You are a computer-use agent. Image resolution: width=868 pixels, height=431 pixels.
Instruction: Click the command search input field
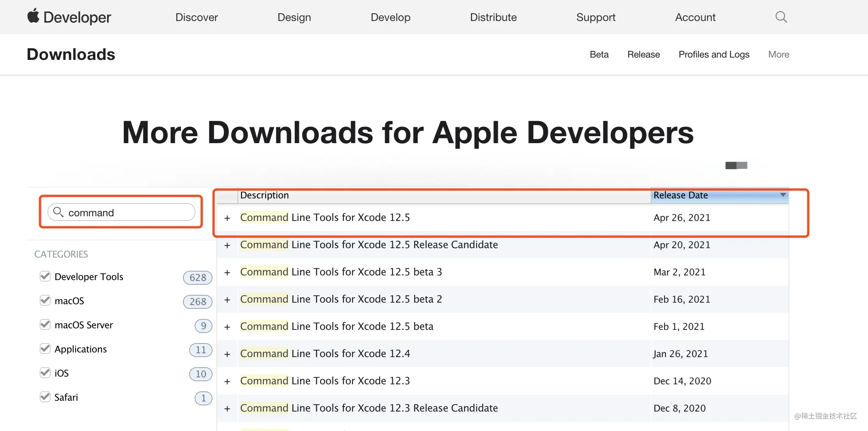[121, 212]
